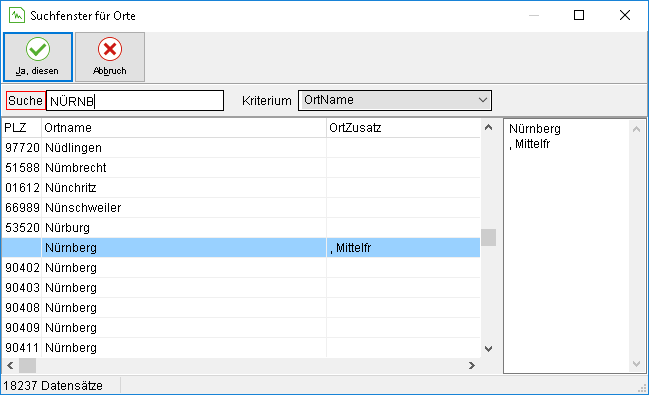The width and height of the screenshot is (650, 395).
Task: Click the detail panel's scroll down arrow
Action: 637,364
